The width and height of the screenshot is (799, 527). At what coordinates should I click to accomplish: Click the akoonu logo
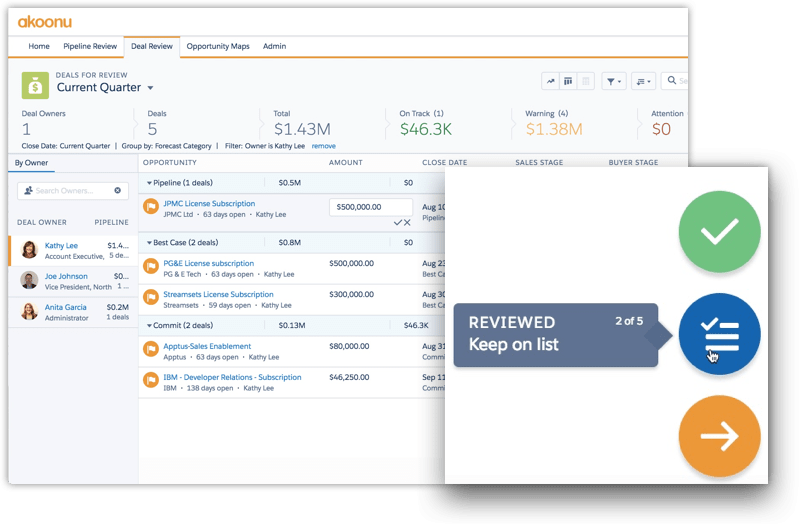[45, 22]
